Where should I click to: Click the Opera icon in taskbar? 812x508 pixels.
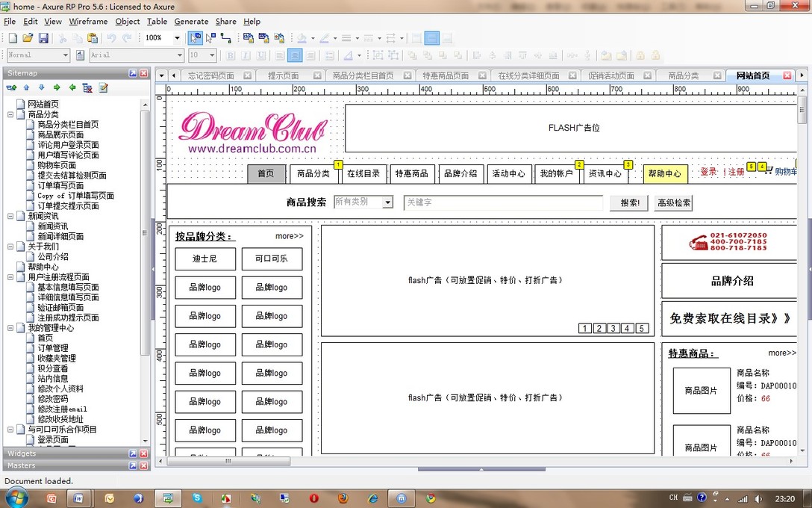tap(313, 498)
